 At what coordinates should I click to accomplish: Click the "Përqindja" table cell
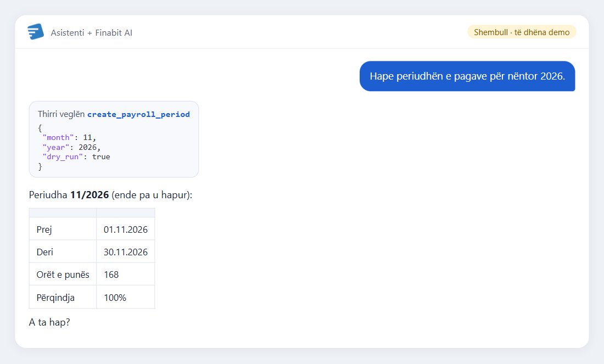(63, 298)
